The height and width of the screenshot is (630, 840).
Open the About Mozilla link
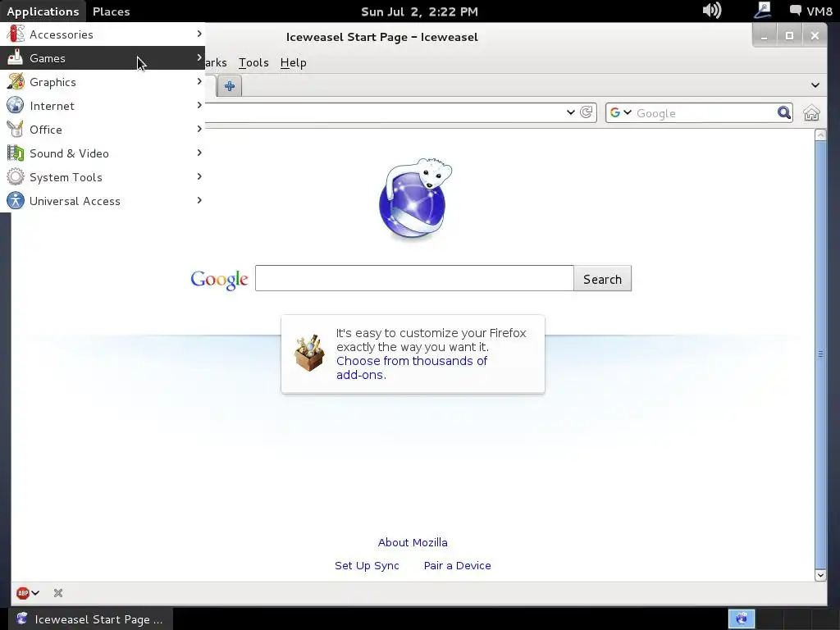click(413, 542)
